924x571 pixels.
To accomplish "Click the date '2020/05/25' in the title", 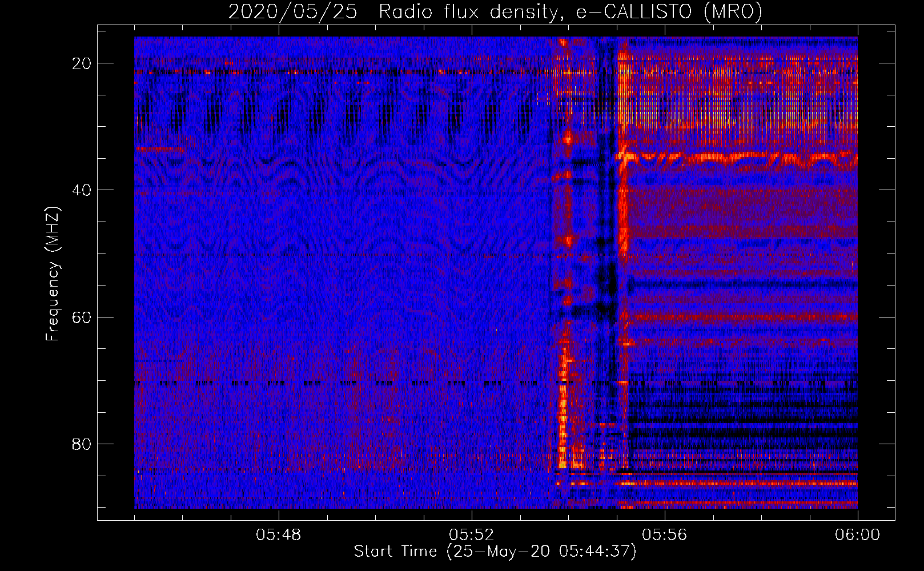I will pyautogui.click(x=293, y=11).
